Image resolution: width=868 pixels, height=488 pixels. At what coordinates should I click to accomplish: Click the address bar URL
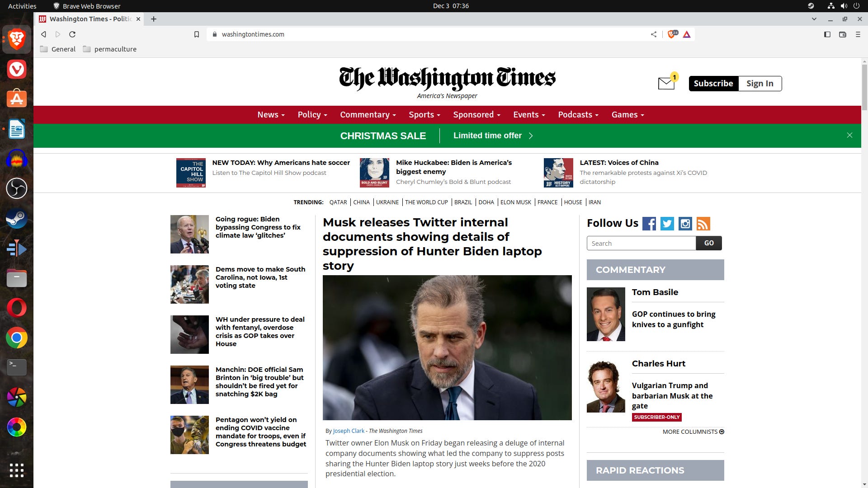[x=253, y=34]
